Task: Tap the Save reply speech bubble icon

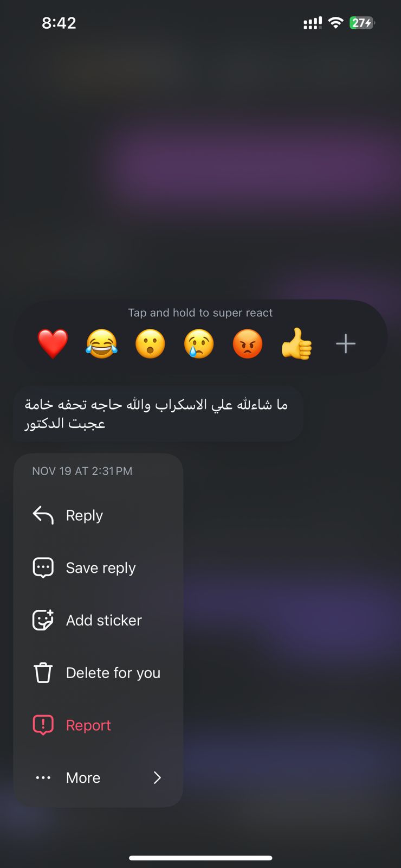Action: (x=43, y=568)
